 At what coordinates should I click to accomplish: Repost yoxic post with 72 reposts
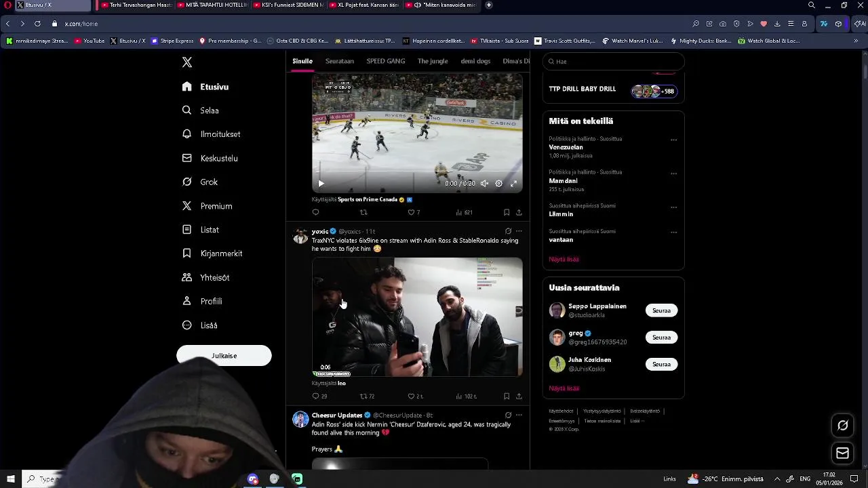tap(367, 396)
